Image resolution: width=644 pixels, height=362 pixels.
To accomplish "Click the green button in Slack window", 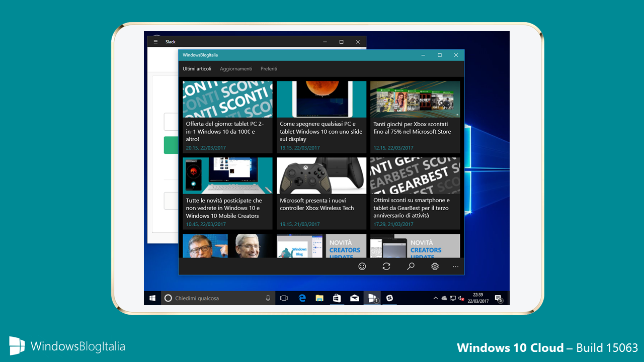I will 171,145.
